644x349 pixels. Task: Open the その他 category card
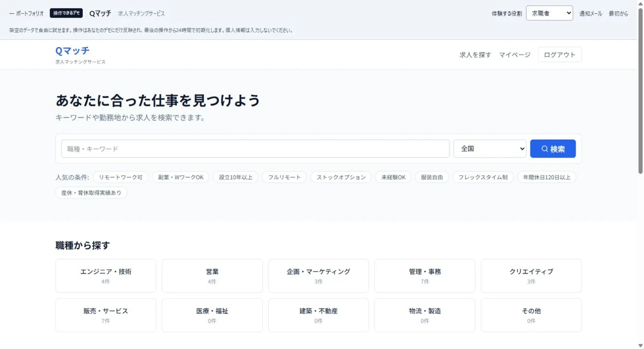coord(531,315)
